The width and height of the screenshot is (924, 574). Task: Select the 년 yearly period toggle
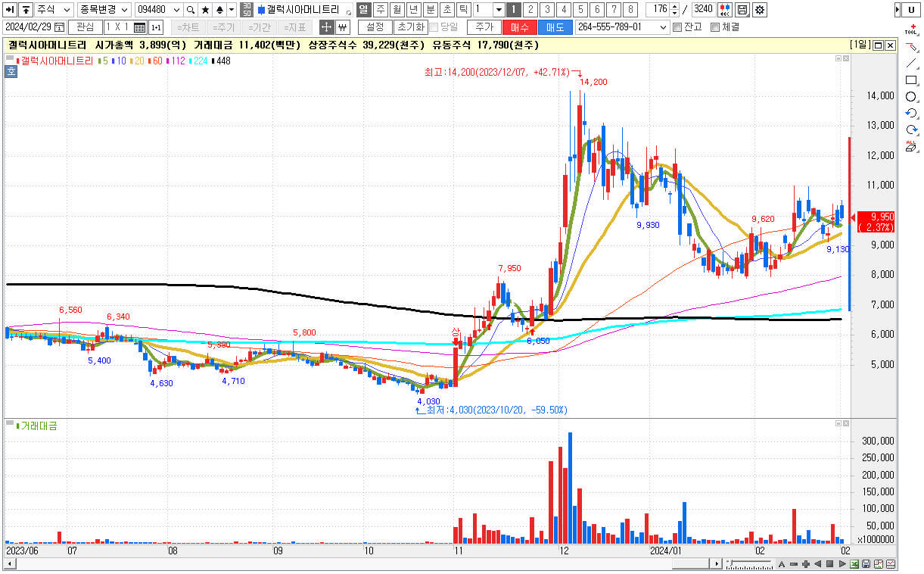tap(413, 10)
